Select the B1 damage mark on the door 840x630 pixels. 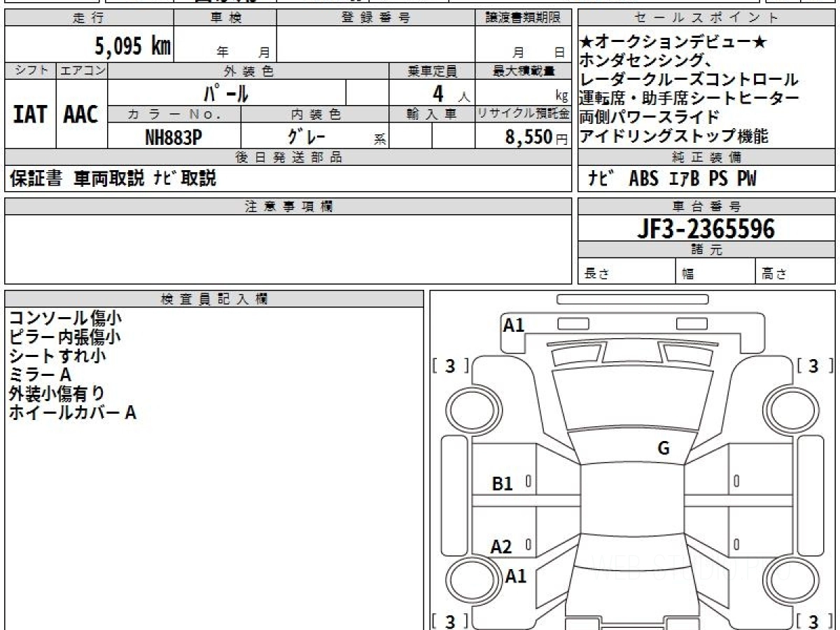pyautogui.click(x=503, y=483)
